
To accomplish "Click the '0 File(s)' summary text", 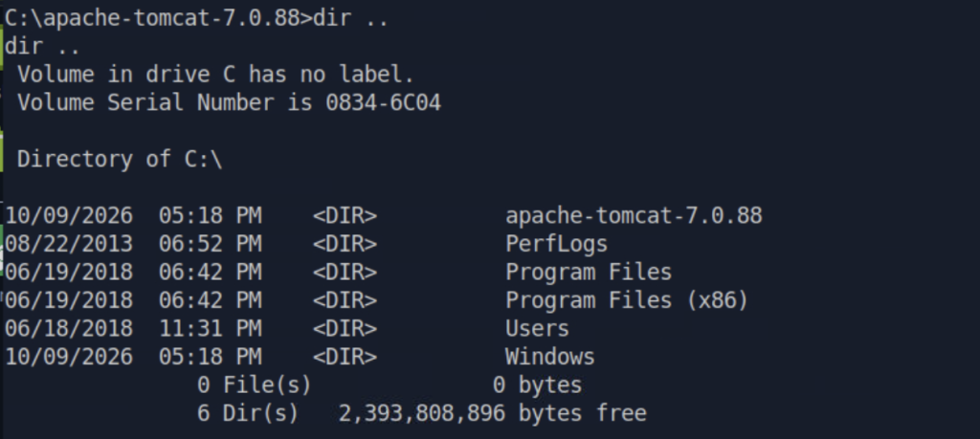I will (x=254, y=384).
